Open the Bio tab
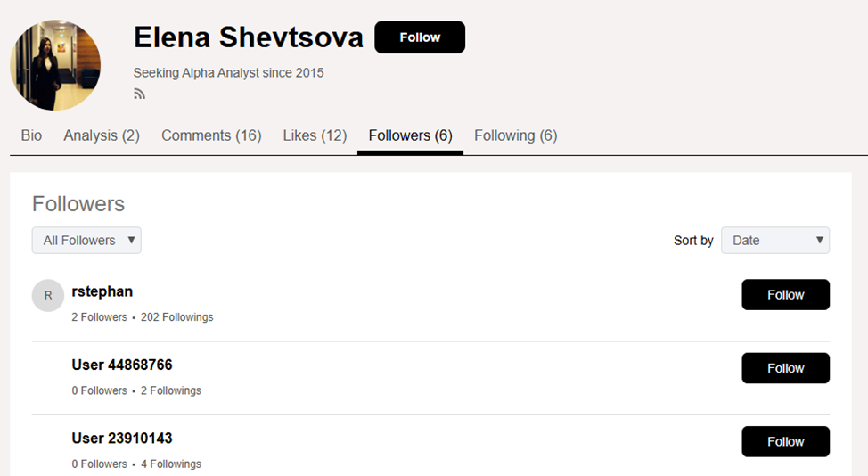The height and width of the screenshot is (476, 868). point(31,135)
